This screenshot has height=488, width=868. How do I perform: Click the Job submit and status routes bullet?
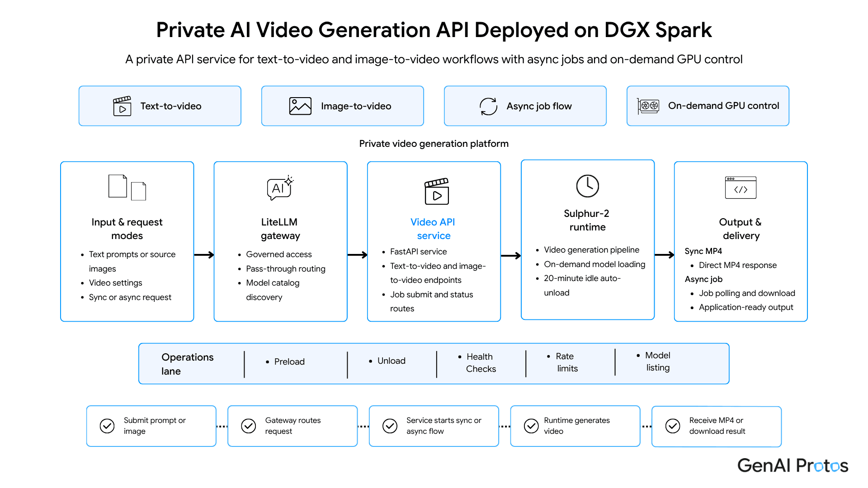click(431, 301)
